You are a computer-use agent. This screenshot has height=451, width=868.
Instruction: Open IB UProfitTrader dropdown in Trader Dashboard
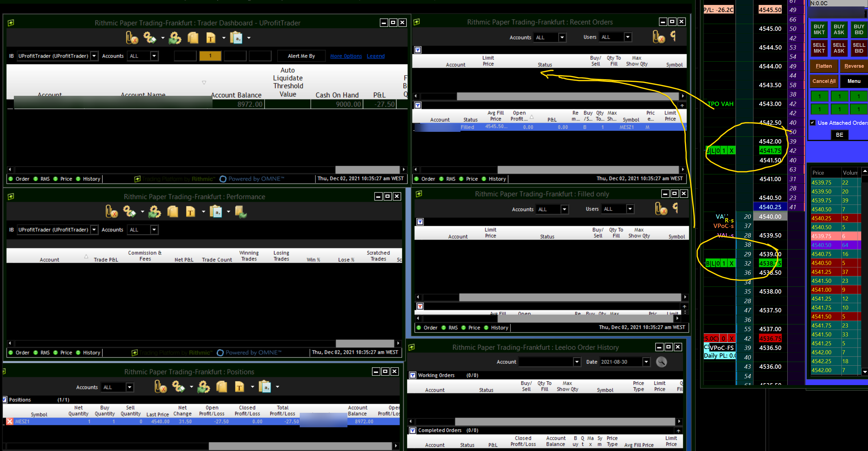94,56
